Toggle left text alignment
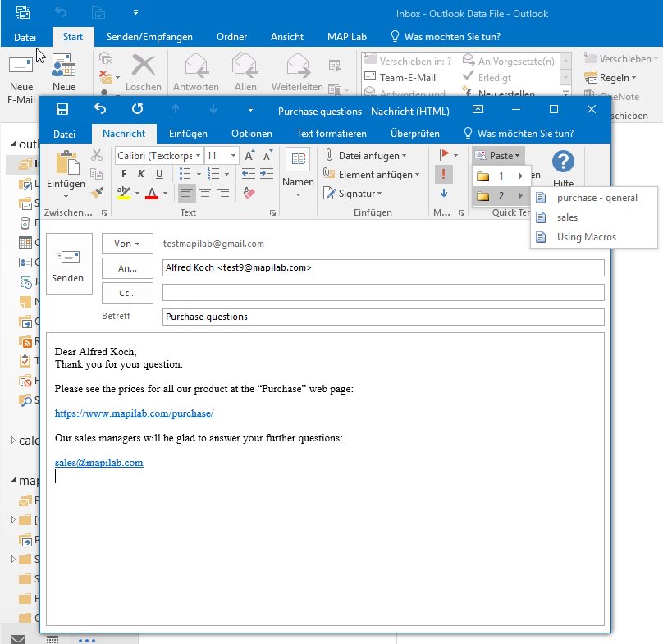The height and width of the screenshot is (644, 663). (186, 194)
